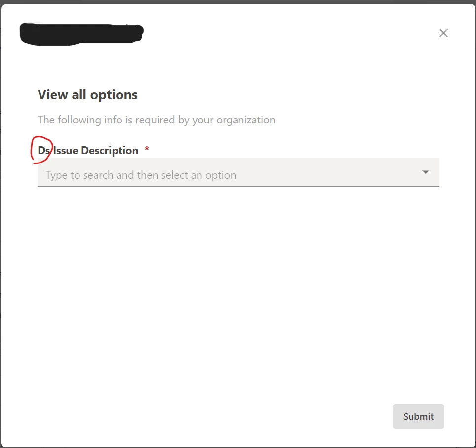
Task: Focus the 'Type to search' combo box
Action: [238, 172]
